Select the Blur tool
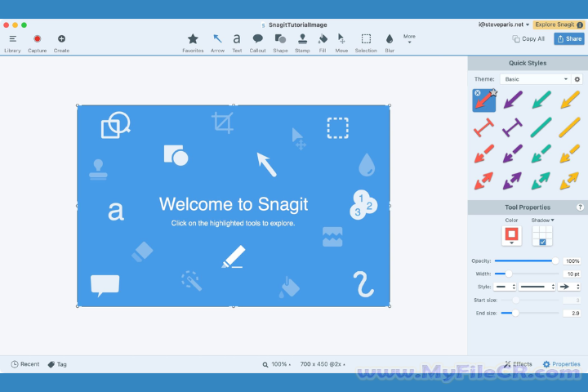This screenshot has width=588, height=392. pos(390,43)
